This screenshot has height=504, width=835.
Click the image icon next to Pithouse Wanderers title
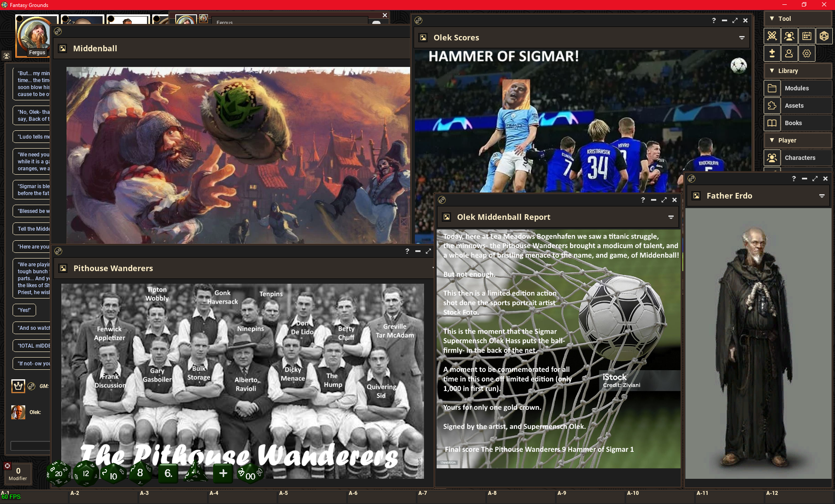click(x=63, y=268)
